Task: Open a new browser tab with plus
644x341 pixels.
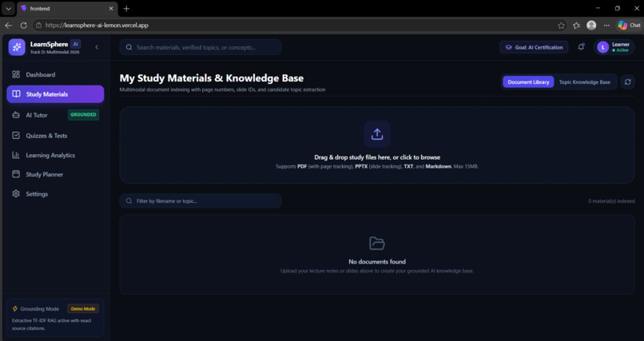Action: [126, 9]
